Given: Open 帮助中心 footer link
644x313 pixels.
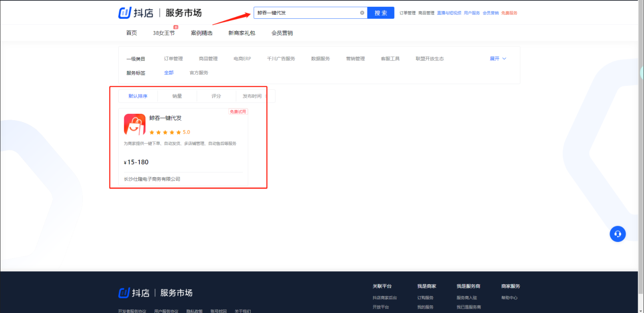Looking at the screenshot, I should 509,298.
